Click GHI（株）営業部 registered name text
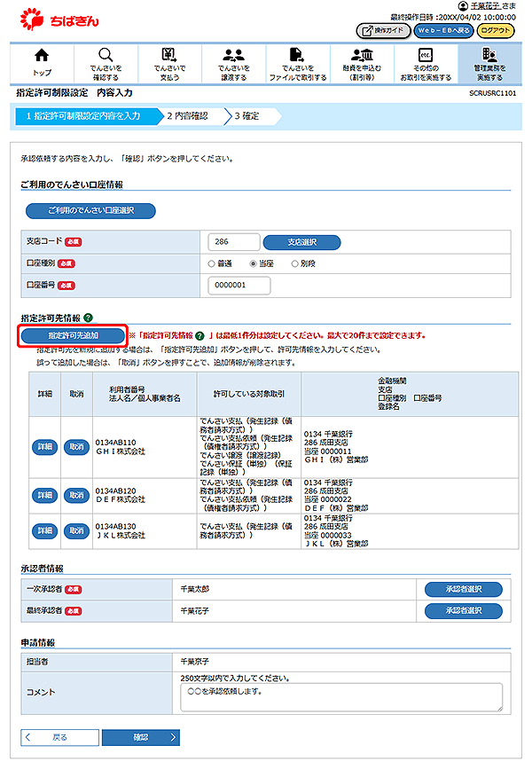The height and width of the screenshot is (769, 532). (336, 460)
